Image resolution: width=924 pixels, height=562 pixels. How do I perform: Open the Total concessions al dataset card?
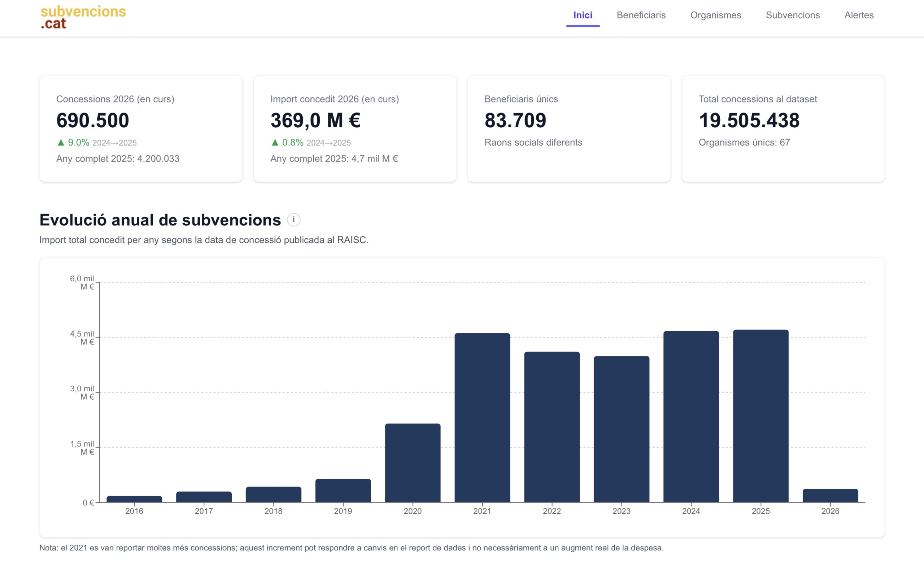[x=783, y=128]
